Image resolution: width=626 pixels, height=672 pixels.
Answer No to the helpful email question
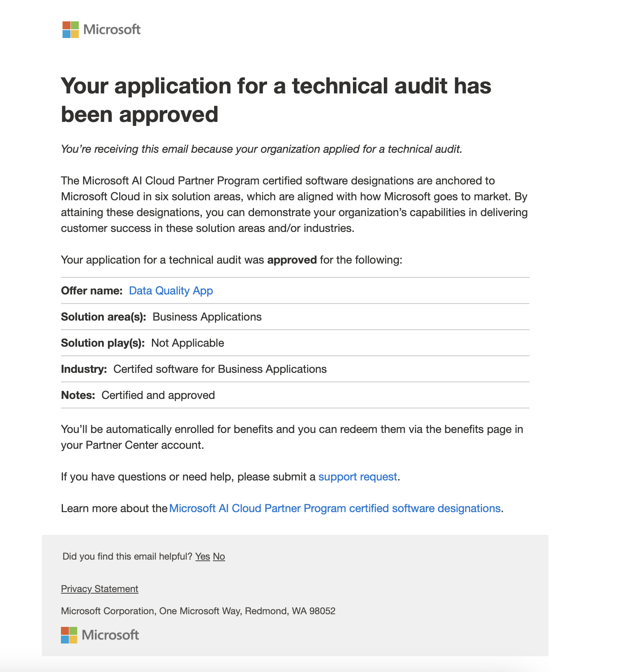219,556
